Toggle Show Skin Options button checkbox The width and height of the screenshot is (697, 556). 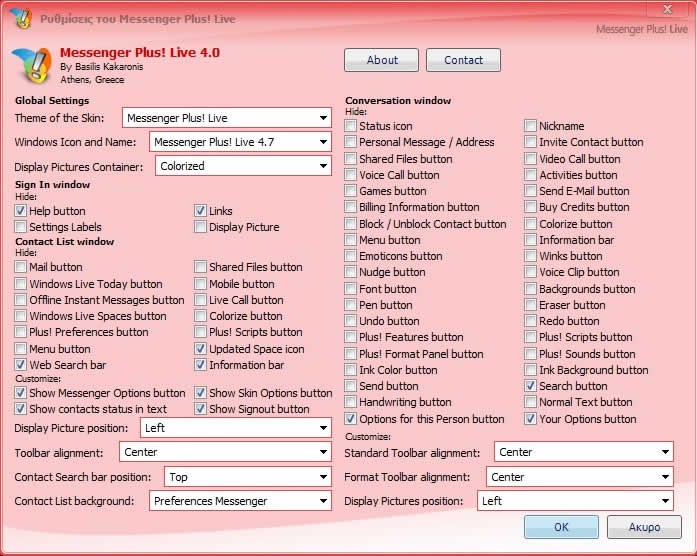200,392
